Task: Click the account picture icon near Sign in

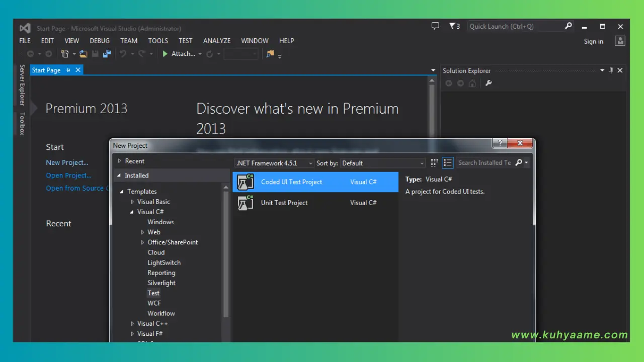Action: coord(620,41)
